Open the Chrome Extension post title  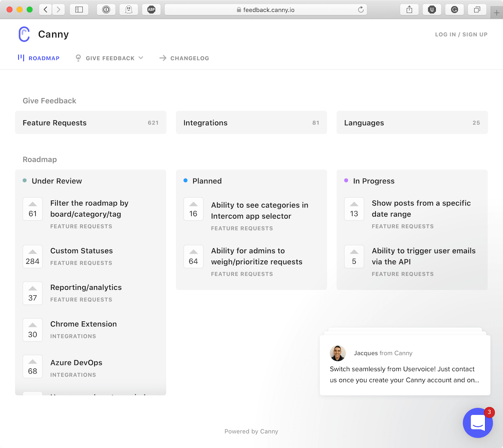tap(83, 324)
